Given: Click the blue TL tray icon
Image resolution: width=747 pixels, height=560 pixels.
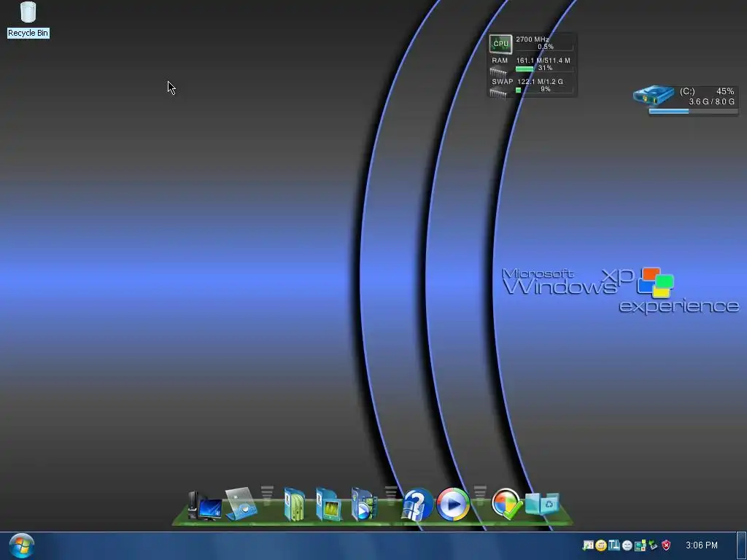Looking at the screenshot, I should [x=614, y=545].
